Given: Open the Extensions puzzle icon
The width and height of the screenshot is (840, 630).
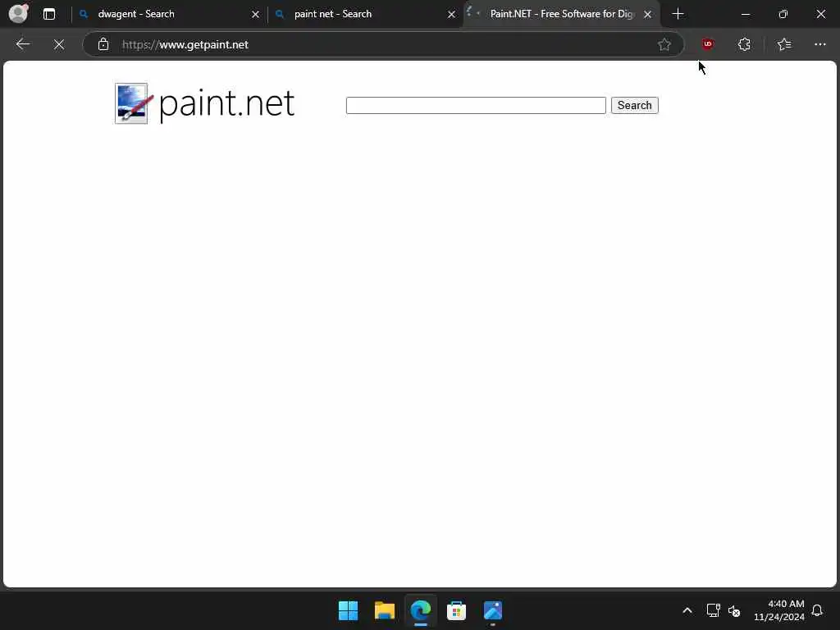Looking at the screenshot, I should [744, 44].
